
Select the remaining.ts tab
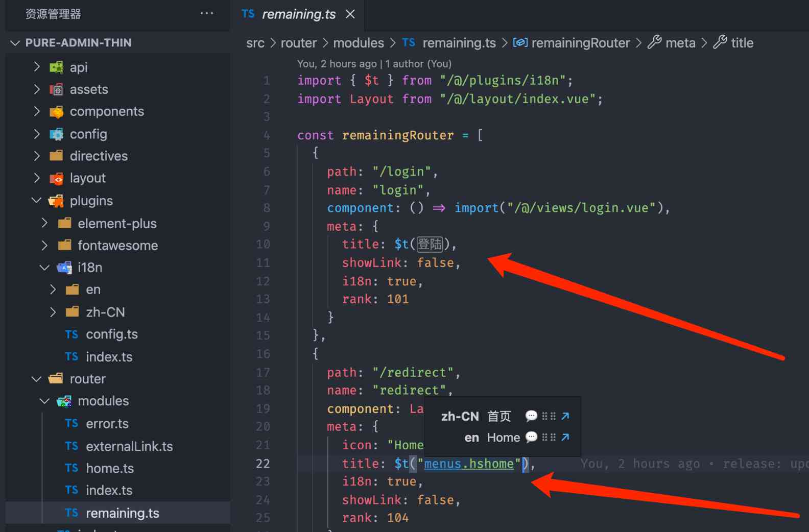point(298,14)
